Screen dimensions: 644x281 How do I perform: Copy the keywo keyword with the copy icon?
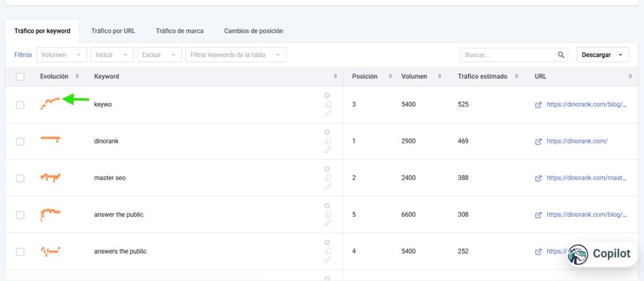327,104
